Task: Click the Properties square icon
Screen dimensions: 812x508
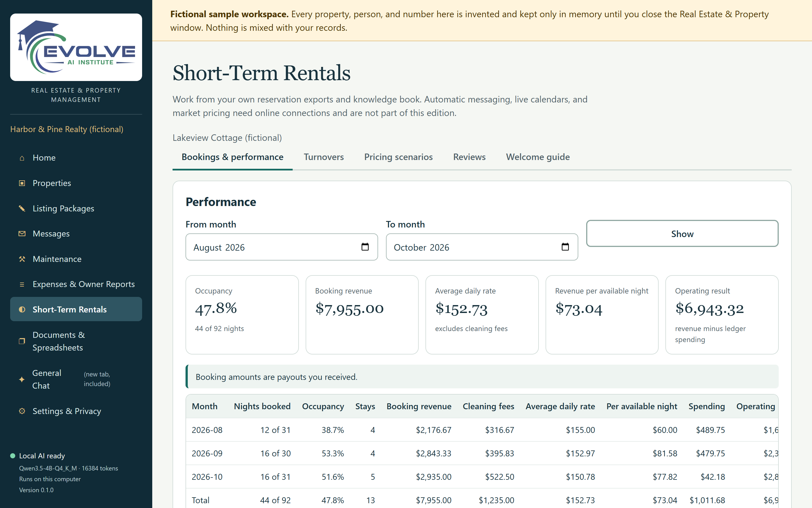Action: 22,183
